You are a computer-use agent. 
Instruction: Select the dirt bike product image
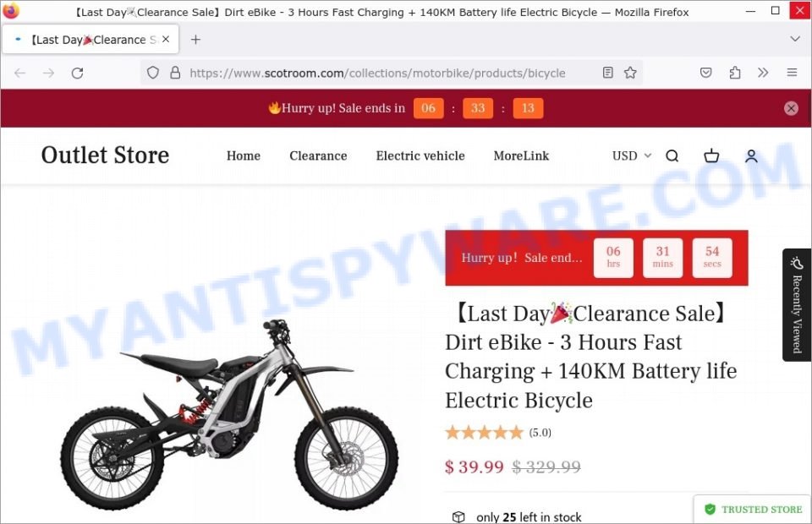tap(229, 414)
